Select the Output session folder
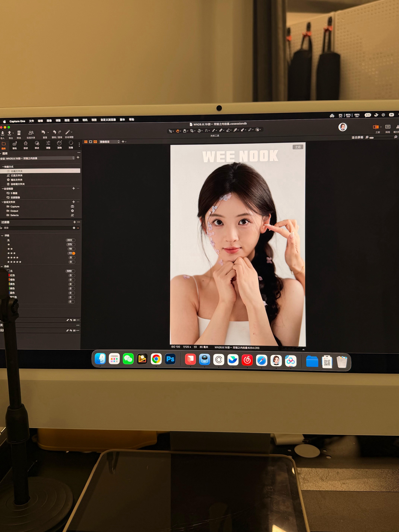 14,211
